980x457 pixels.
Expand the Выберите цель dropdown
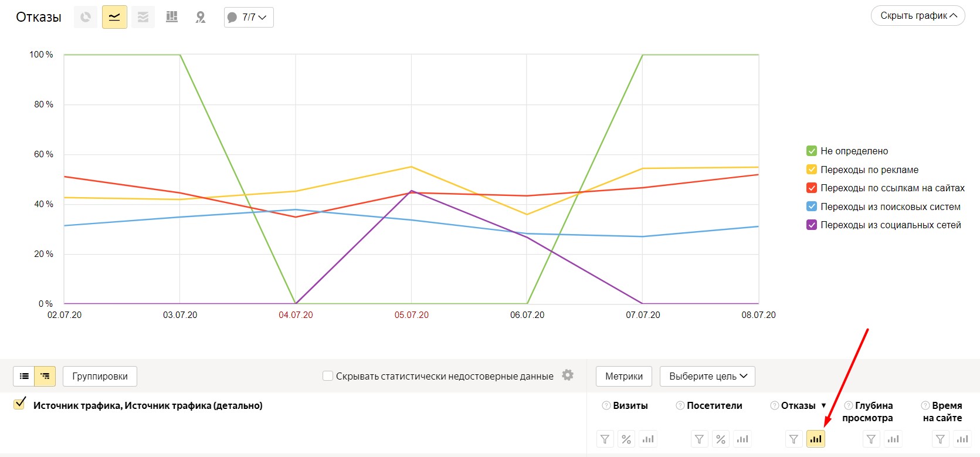click(x=707, y=376)
